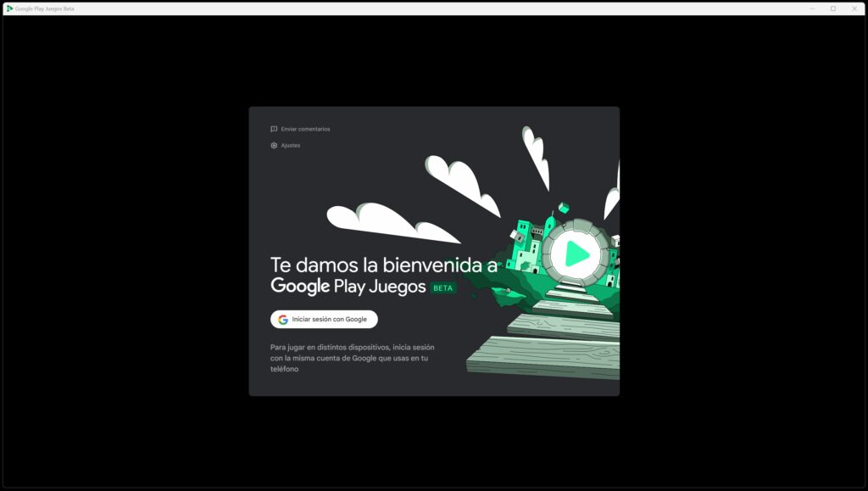Screen dimensions: 868x491
Task: Click the Google G logo icon
Action: coord(283,320)
